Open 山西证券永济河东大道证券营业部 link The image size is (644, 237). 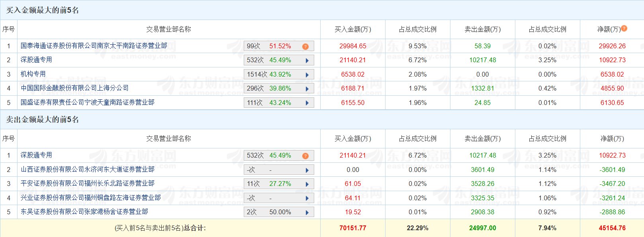(x=88, y=170)
